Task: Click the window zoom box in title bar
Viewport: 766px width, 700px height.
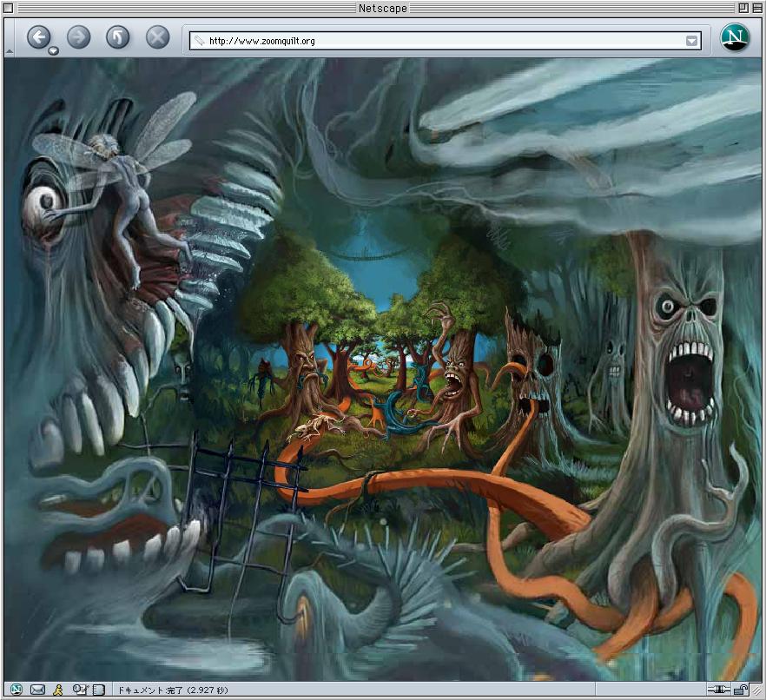Action: click(x=743, y=8)
